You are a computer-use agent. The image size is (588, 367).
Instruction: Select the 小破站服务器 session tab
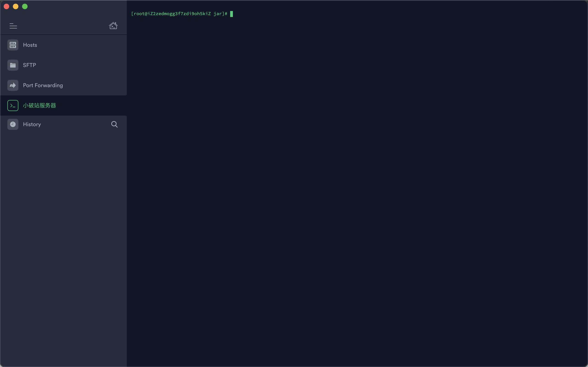(x=39, y=105)
